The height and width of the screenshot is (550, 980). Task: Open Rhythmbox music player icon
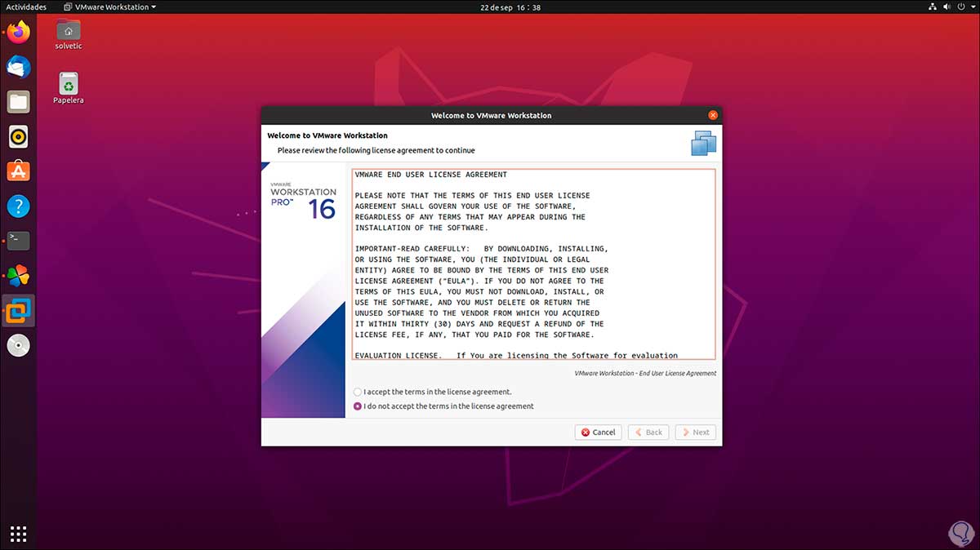pos(18,136)
